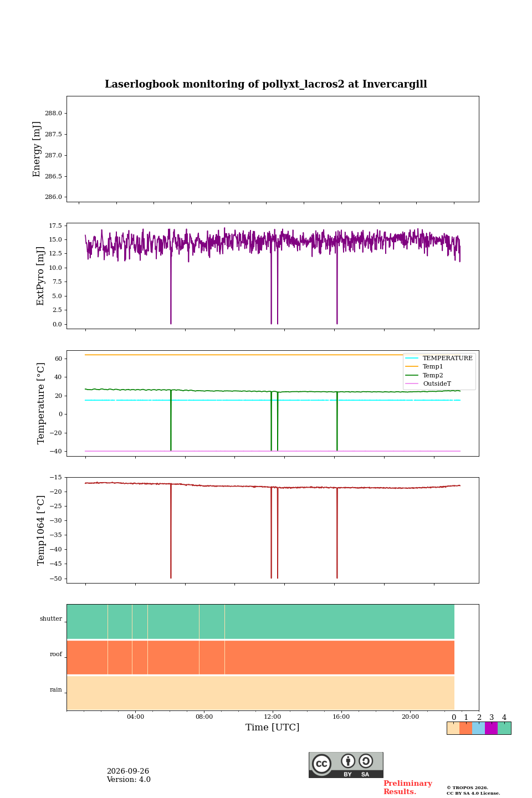
Task: Click the chart title Laserlogbook monitoring
Action: [x=266, y=84]
